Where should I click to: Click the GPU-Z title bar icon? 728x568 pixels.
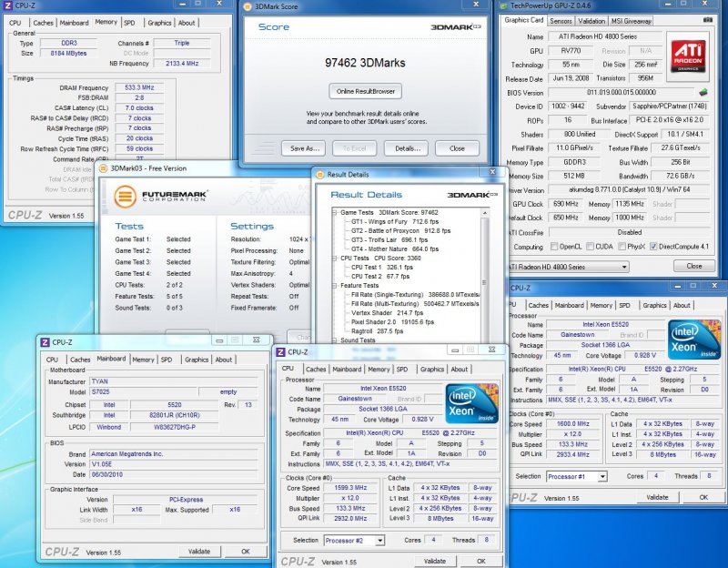[503, 5]
